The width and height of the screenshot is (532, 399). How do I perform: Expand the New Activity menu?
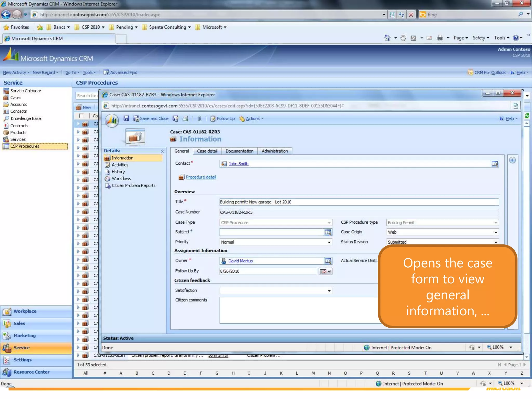click(16, 72)
